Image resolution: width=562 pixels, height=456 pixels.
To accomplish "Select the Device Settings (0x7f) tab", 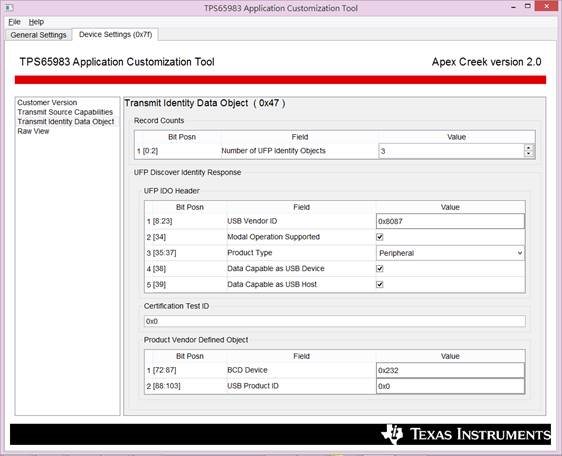I will pyautogui.click(x=115, y=34).
